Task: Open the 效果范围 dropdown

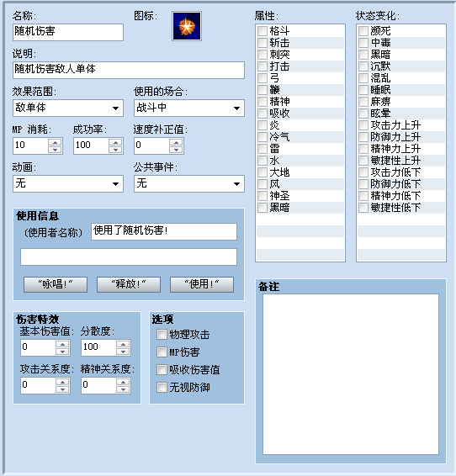Action: tap(68, 108)
